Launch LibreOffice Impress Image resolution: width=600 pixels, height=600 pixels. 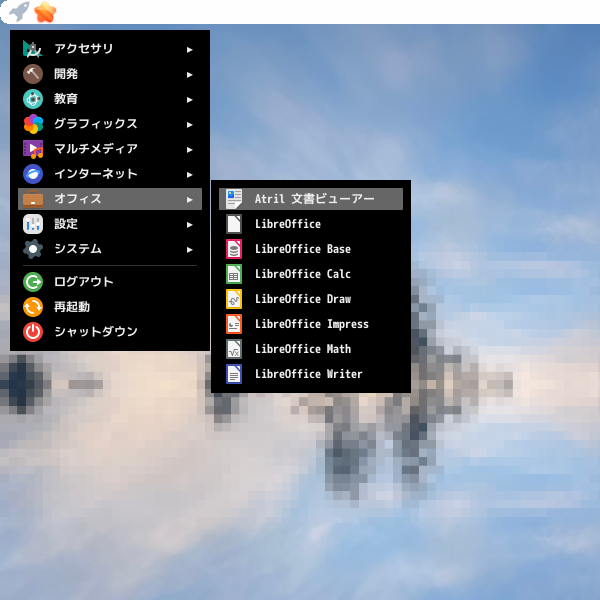point(311,324)
